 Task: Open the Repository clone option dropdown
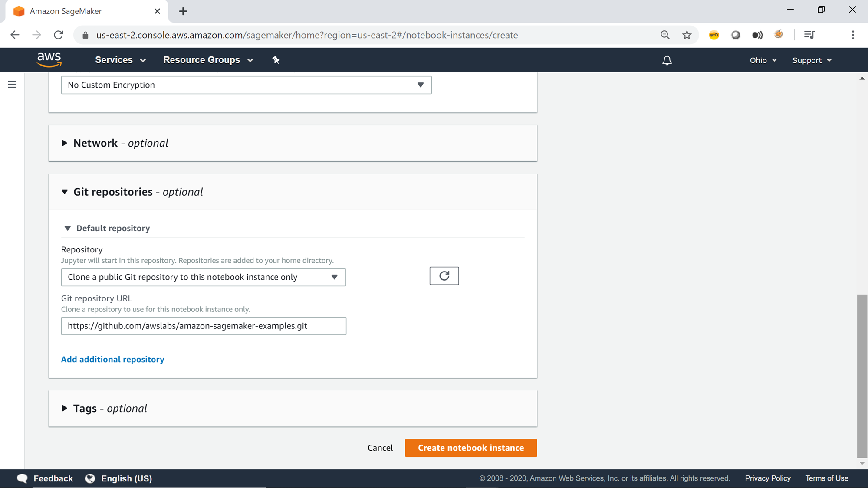(x=203, y=277)
